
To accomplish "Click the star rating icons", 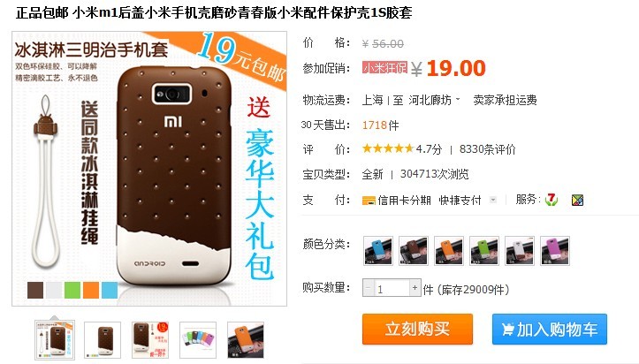I will coord(388,148).
